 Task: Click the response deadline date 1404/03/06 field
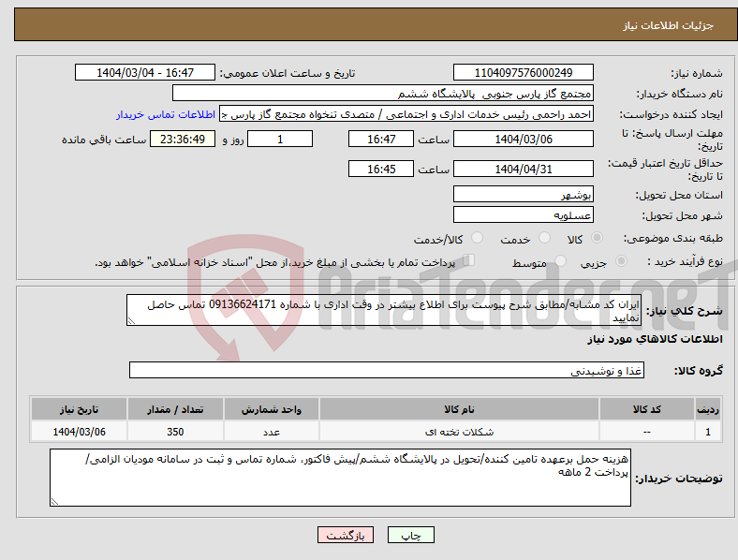pyautogui.click(x=523, y=139)
